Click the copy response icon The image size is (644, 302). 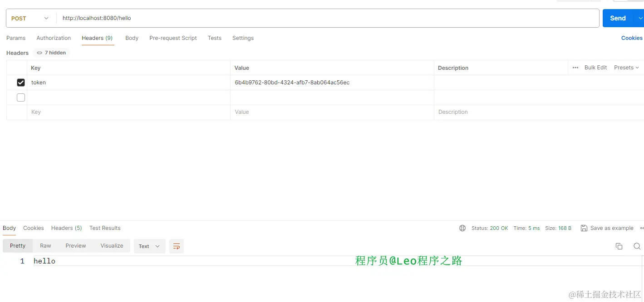pos(619,246)
